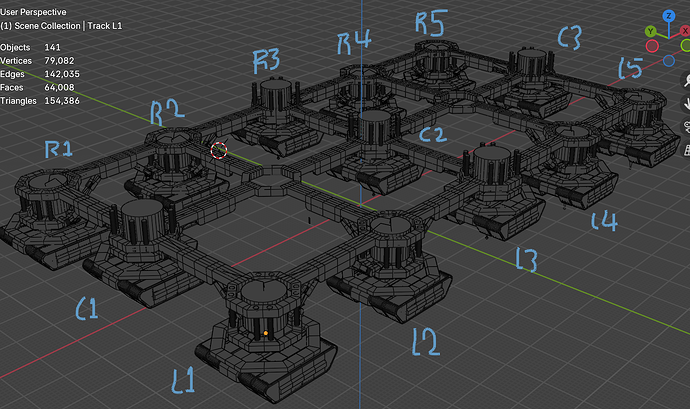Click the Vertices count "79,082"
This screenshot has width=690, height=409.
[59, 61]
